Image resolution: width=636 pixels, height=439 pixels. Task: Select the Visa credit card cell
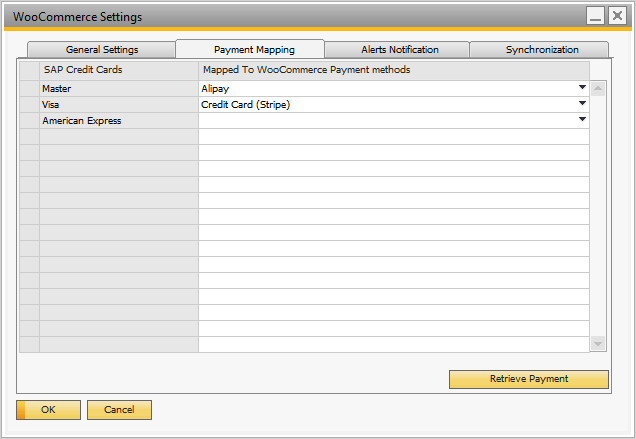(118, 104)
